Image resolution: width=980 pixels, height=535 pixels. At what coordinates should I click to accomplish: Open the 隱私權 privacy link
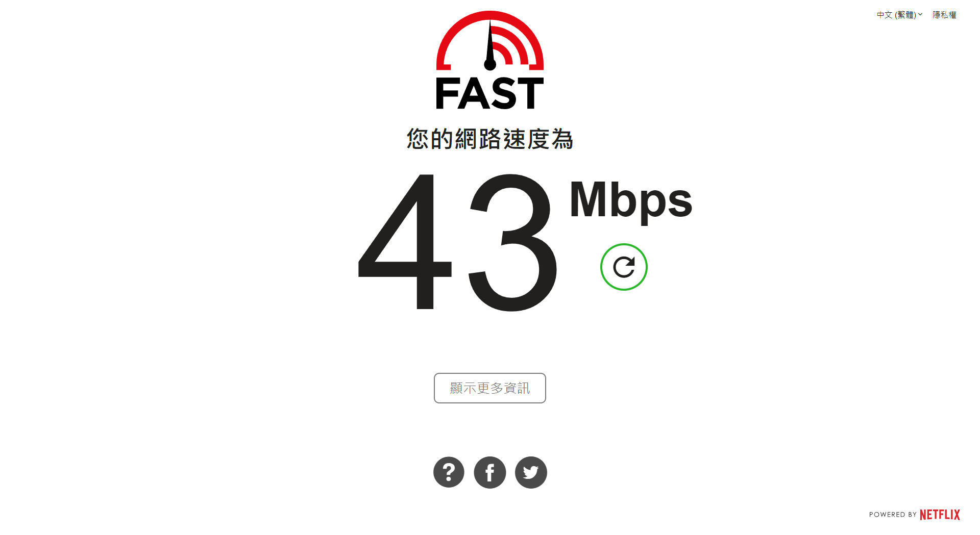944,15
